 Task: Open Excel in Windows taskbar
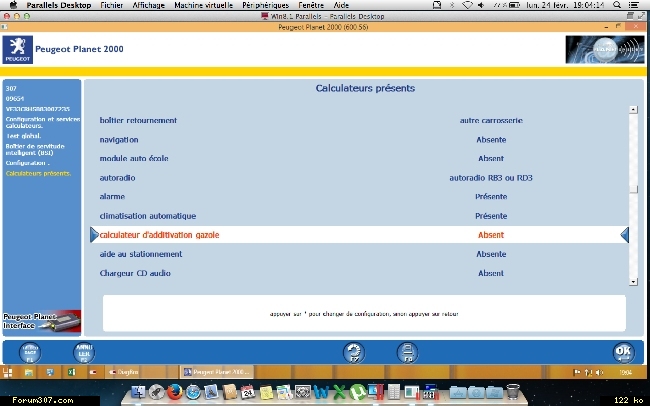(x=71, y=372)
